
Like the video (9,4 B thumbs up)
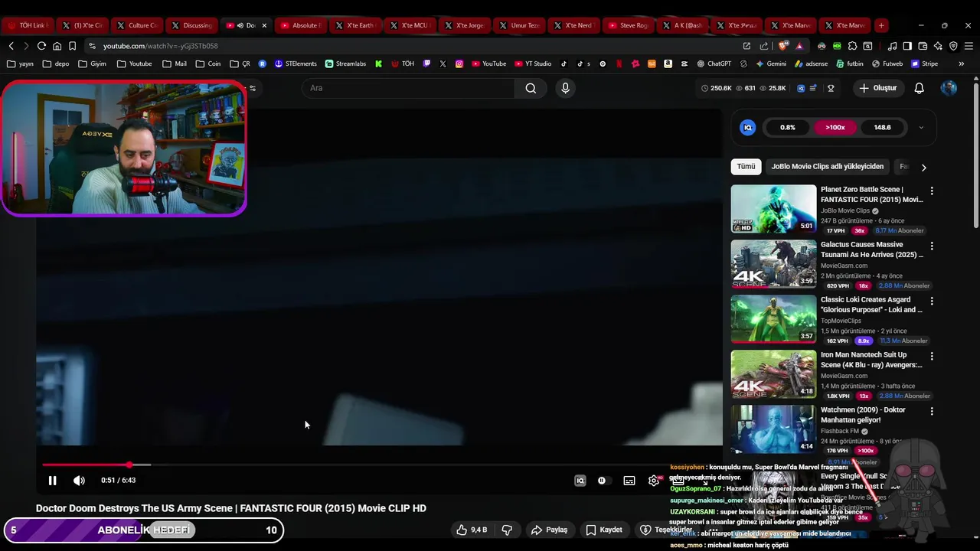[x=472, y=530]
